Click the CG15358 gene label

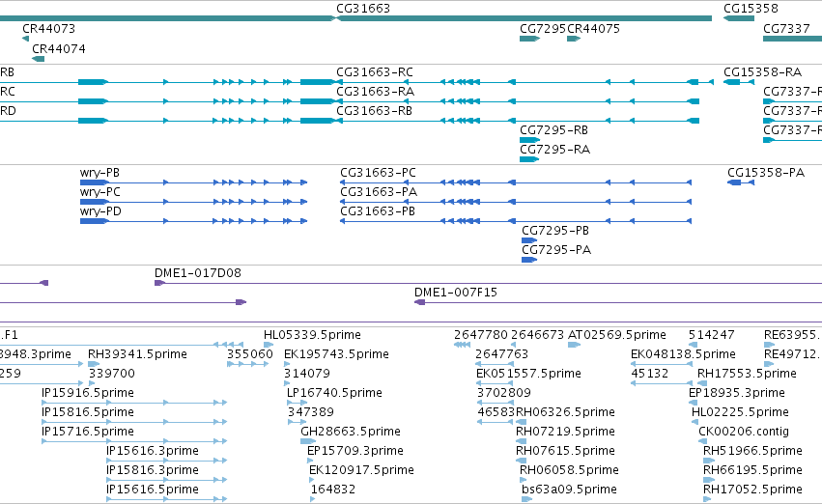click(x=751, y=9)
